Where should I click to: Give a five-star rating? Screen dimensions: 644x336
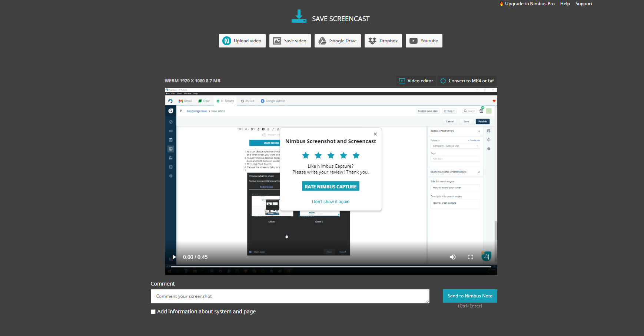(356, 155)
